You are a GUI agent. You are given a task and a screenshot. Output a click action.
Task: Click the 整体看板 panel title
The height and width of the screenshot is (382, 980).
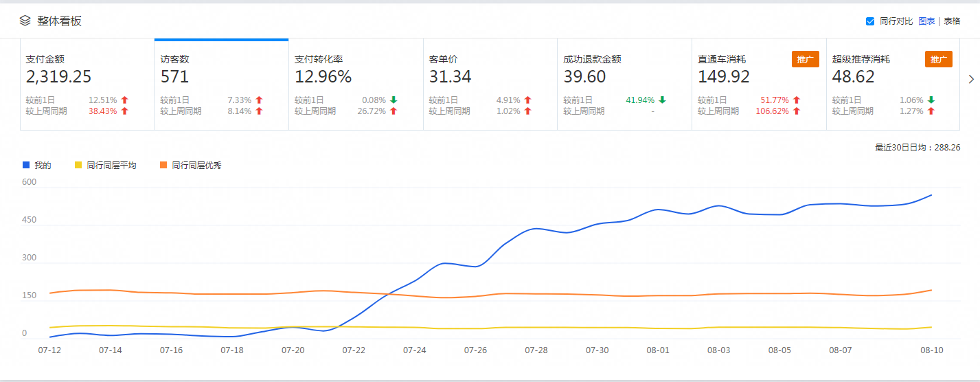click(x=59, y=21)
